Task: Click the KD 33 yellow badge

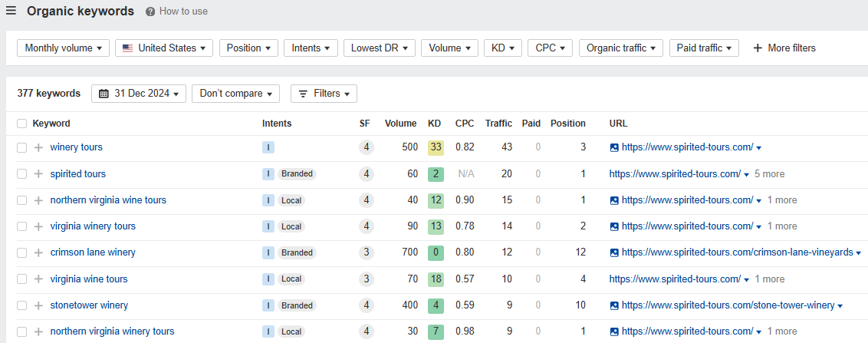Action: 436,147
